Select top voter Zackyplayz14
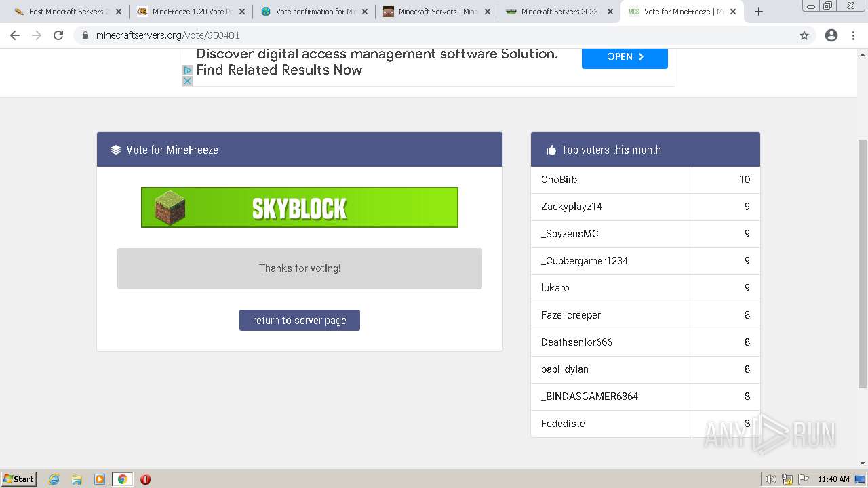Viewport: 868px width, 488px height. (x=572, y=207)
